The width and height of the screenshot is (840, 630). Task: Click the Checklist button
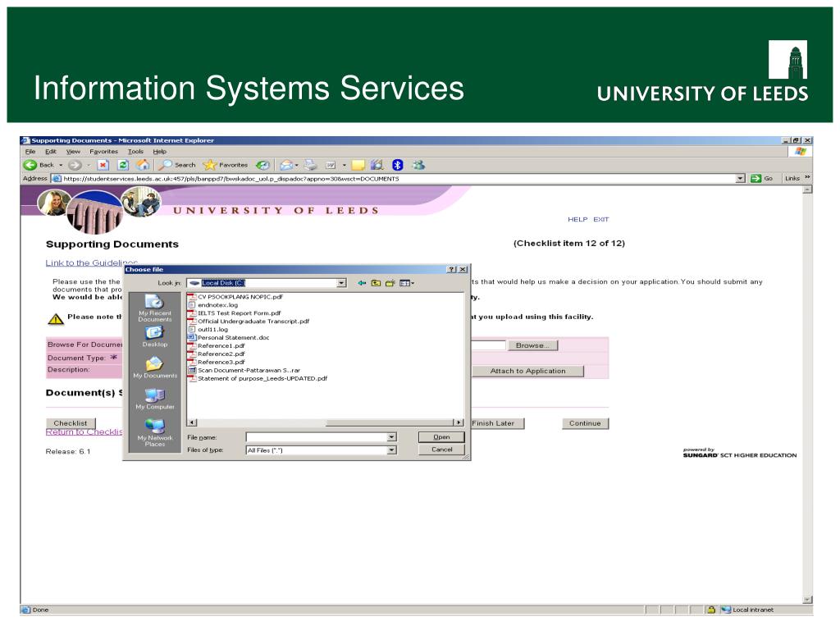pos(71,423)
